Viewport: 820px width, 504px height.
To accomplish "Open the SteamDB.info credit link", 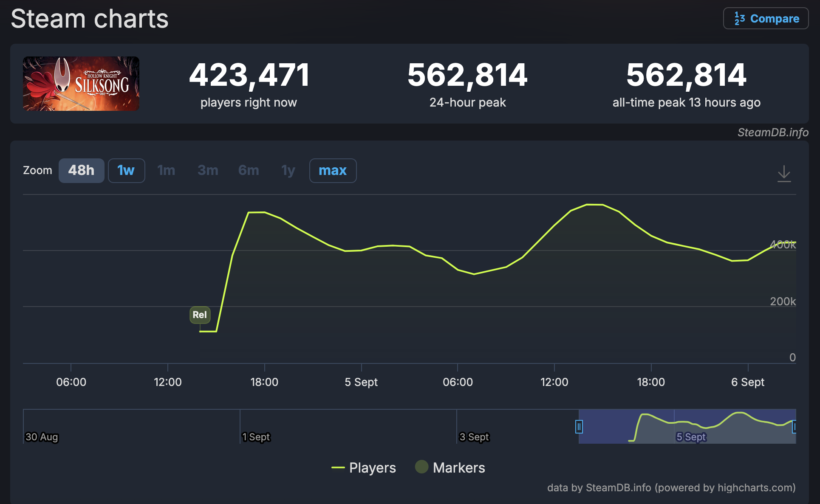I will pos(772,132).
